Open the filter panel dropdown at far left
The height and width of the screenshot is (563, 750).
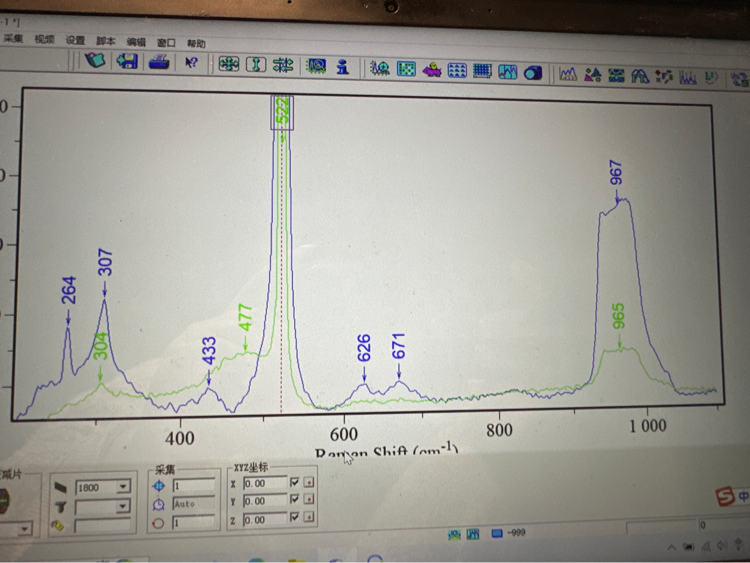pyautogui.click(x=24, y=529)
